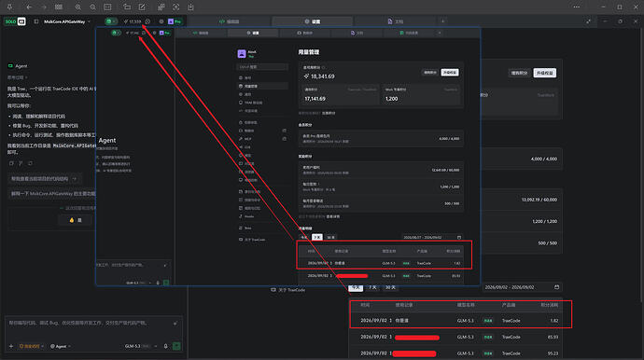
Task: Select 7天 filter in inset usage details
Action: click(317, 237)
